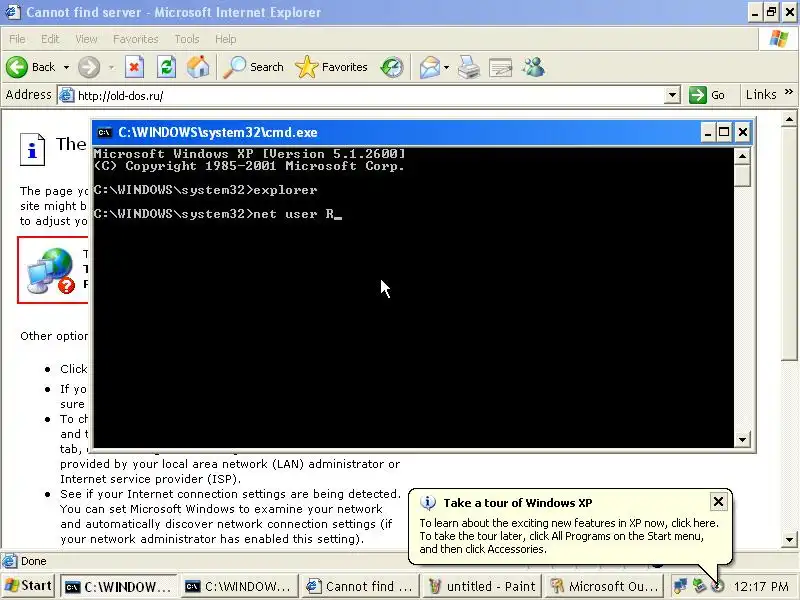Maximize the cmd.exe window
Image resolution: width=800 pixels, height=600 pixels.
click(x=724, y=133)
